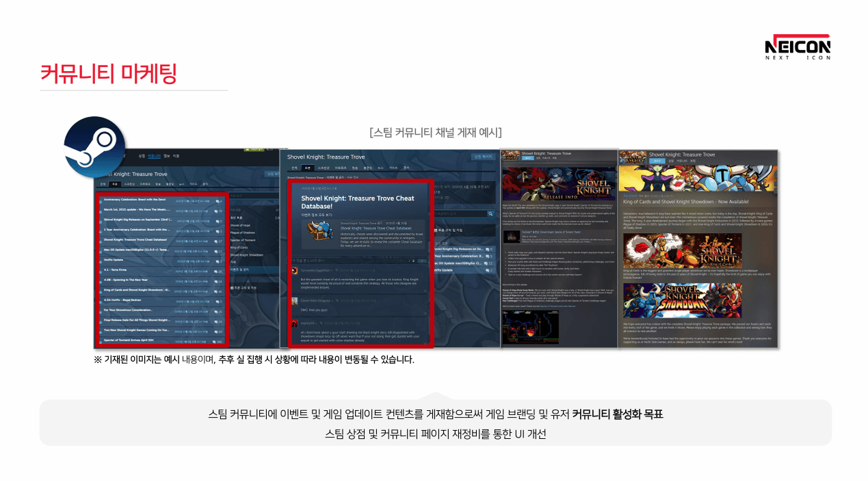The width and height of the screenshot is (868, 482).
Task: Click the forum search magnifier icon
Action: point(490,214)
